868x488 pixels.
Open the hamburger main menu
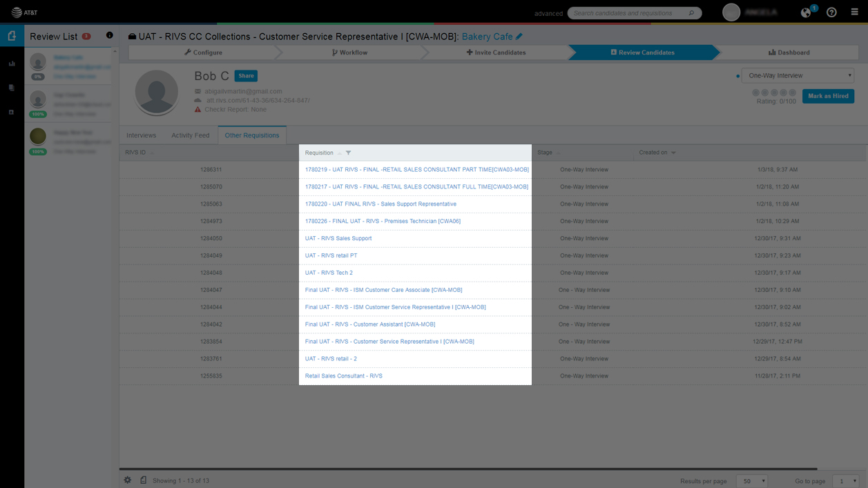855,12
